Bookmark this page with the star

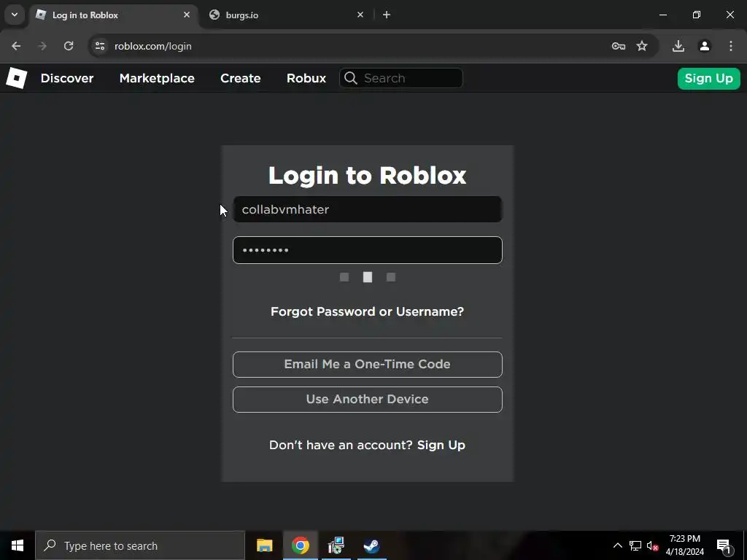pos(642,46)
